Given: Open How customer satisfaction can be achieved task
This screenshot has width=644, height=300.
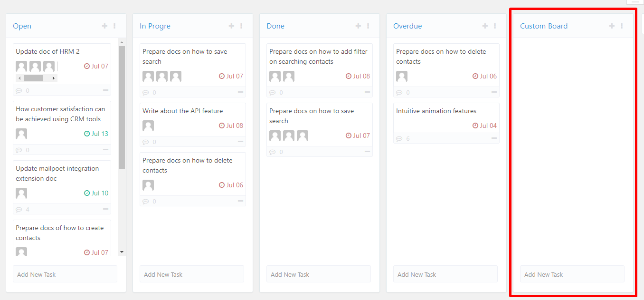Looking at the screenshot, I should 60,114.
